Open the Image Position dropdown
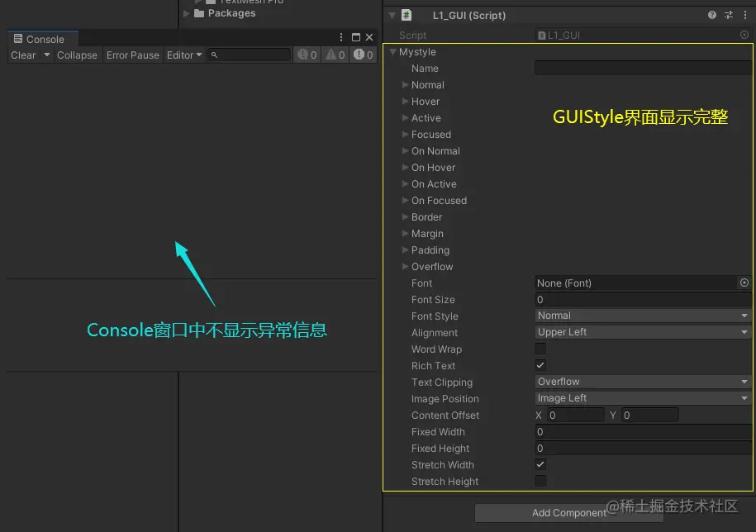 click(643, 397)
